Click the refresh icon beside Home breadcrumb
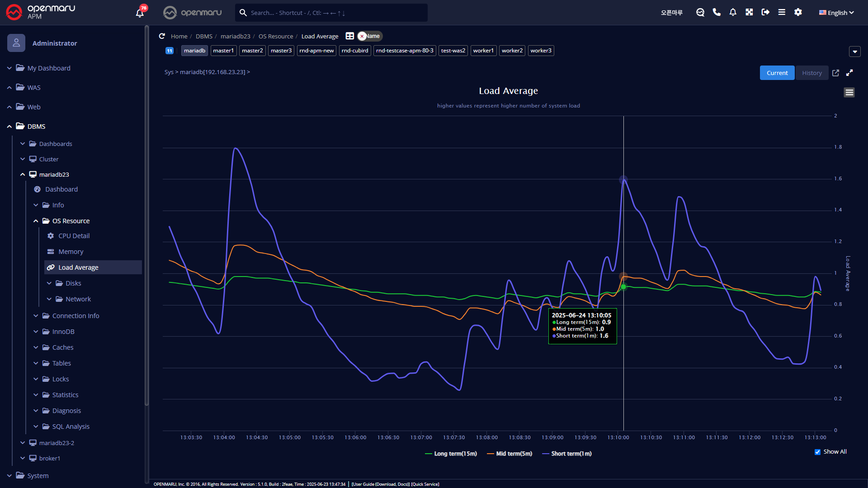The width and height of the screenshot is (868, 488). (162, 36)
